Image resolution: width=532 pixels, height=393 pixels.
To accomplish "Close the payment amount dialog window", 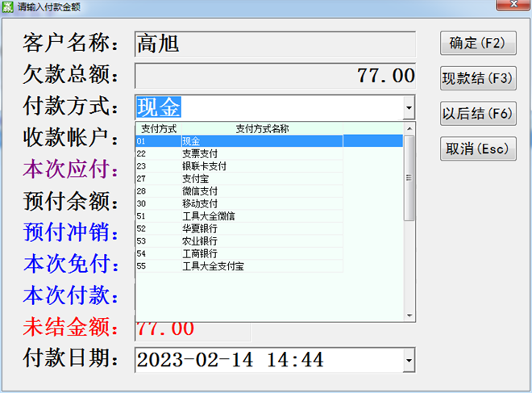I will [x=513, y=5].
